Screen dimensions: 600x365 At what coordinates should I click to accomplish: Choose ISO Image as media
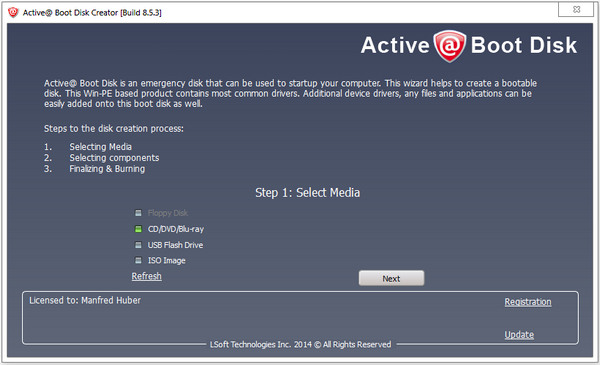(x=160, y=261)
